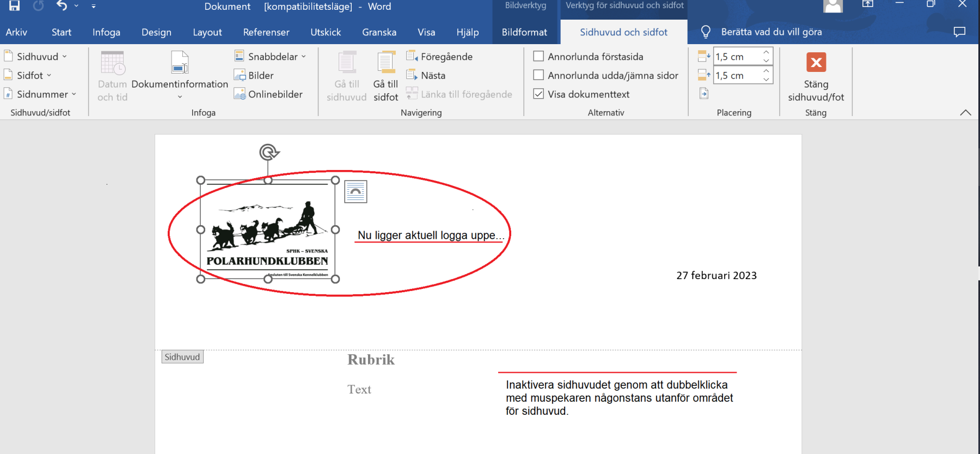Screen dimensions: 980x454
Task: Switch to the Layout tab
Action: (207, 32)
